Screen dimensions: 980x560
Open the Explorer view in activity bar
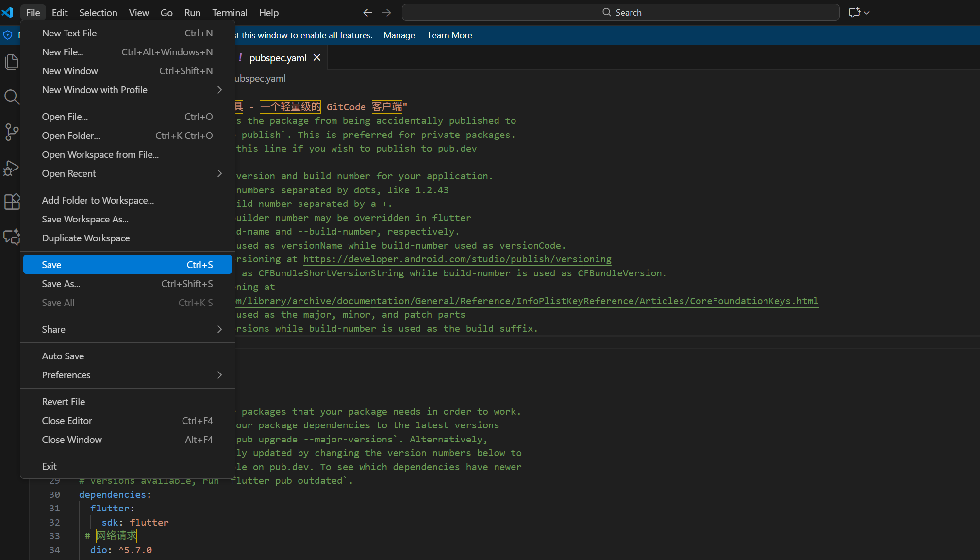click(x=11, y=62)
